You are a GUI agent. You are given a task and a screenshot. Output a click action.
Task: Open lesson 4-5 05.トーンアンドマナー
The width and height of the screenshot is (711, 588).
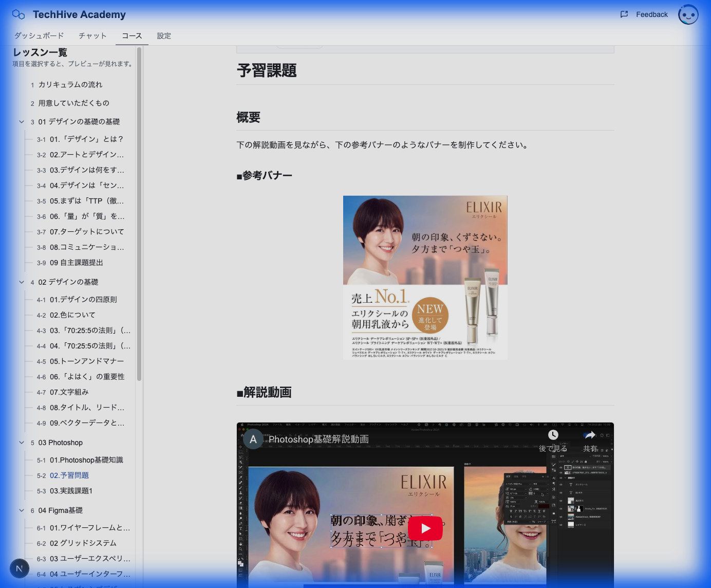(86, 361)
